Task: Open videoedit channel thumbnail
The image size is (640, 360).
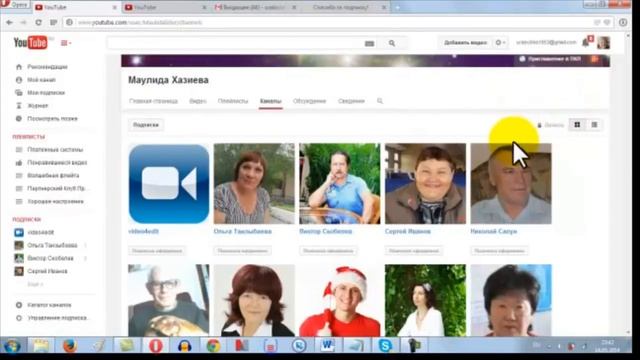Action: [x=169, y=184]
